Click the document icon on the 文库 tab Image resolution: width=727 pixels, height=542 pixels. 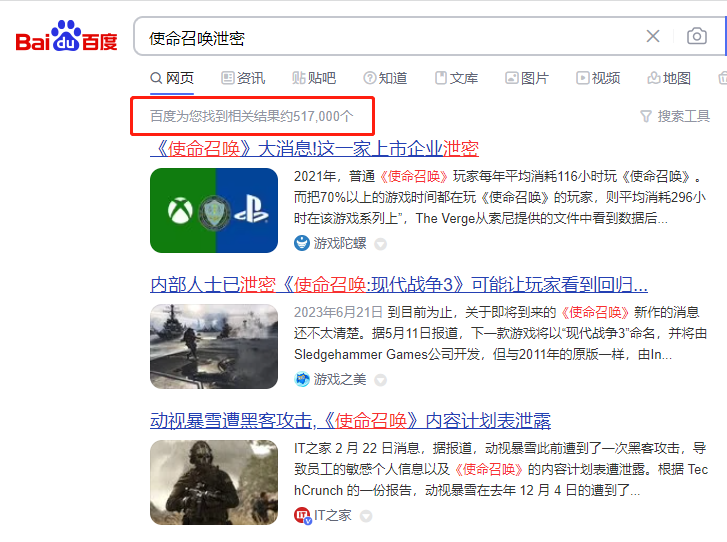(x=440, y=78)
